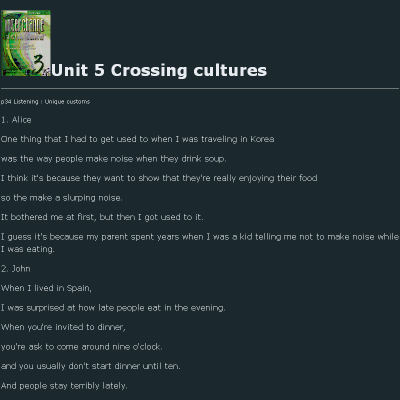Click the line about people drinking soup

(113, 159)
